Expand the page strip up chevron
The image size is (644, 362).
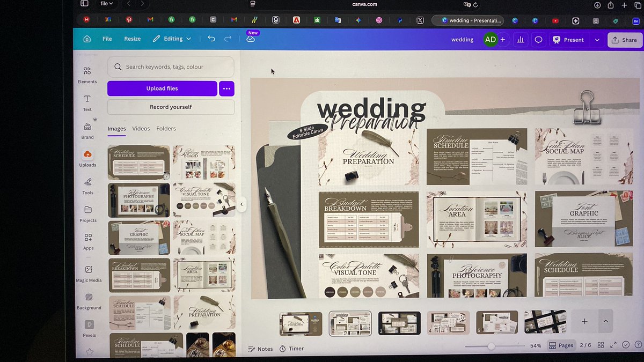click(x=606, y=321)
